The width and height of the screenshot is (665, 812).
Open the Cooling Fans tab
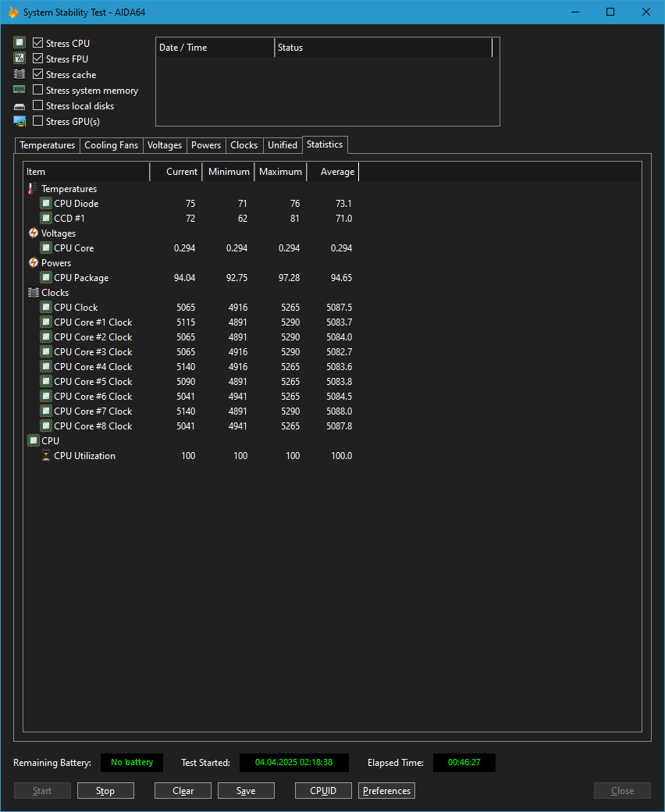pyautogui.click(x=111, y=145)
